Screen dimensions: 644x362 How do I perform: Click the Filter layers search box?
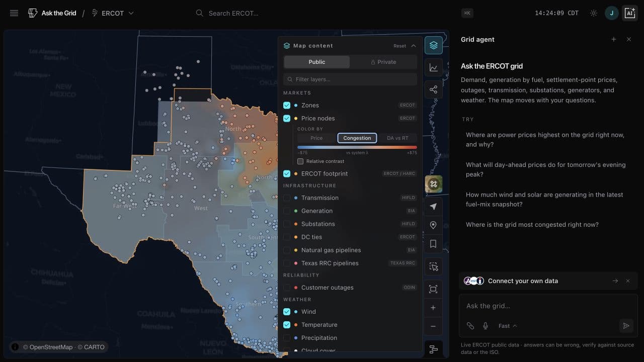pyautogui.click(x=350, y=79)
